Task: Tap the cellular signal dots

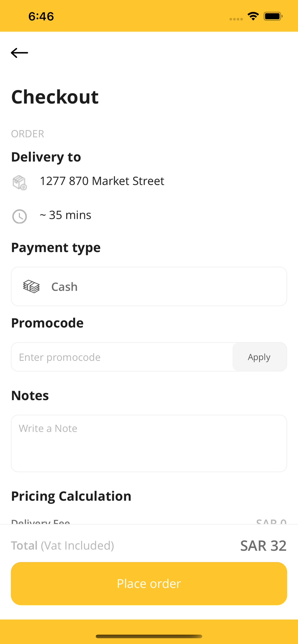Action: [236, 19]
